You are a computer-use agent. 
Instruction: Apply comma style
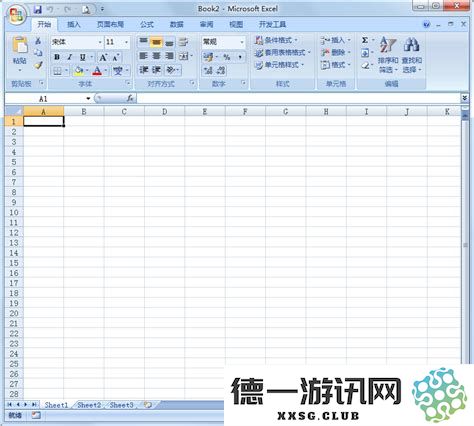[239, 57]
